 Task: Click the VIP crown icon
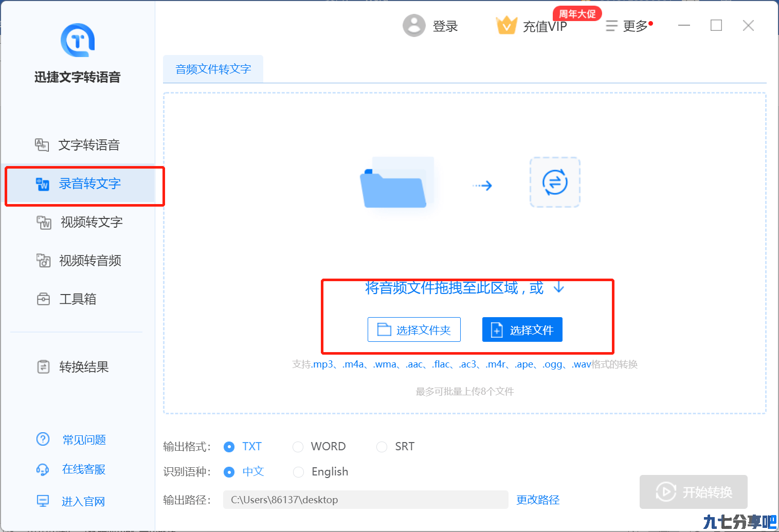point(506,25)
